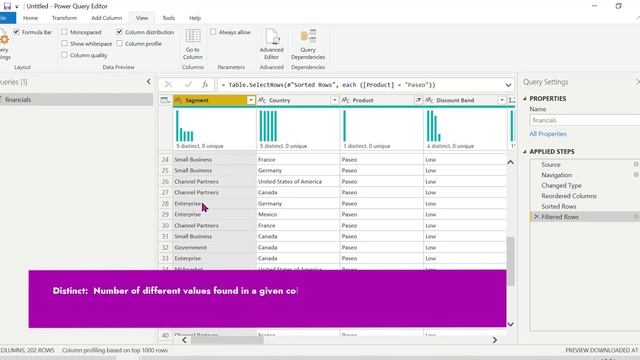Screen dimensions: 640x360
Task: Expand the formula bar chevron
Action: 508,85
